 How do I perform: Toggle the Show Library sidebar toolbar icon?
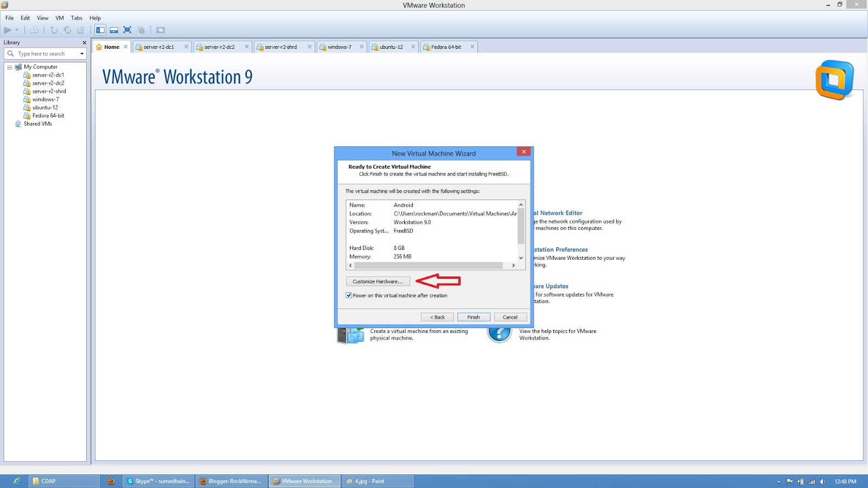pyautogui.click(x=100, y=30)
